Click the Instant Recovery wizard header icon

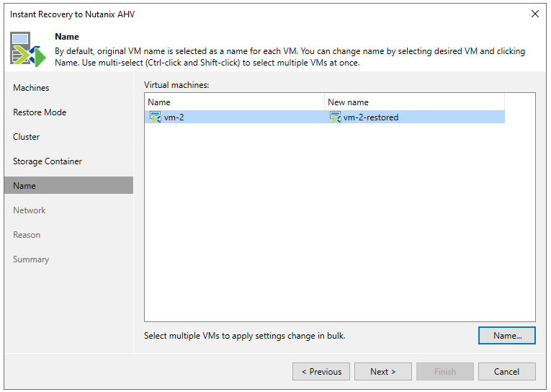28,50
